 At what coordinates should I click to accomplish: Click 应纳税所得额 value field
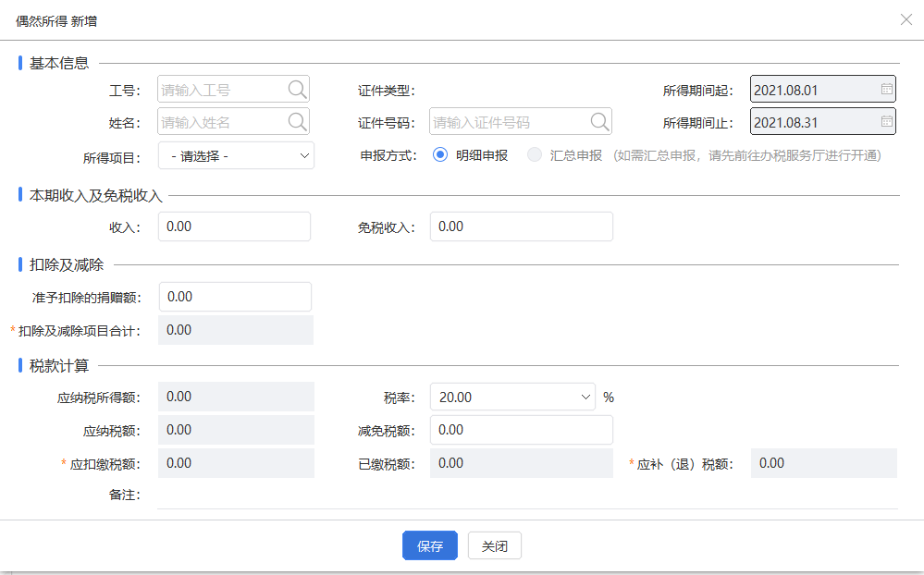coord(236,397)
